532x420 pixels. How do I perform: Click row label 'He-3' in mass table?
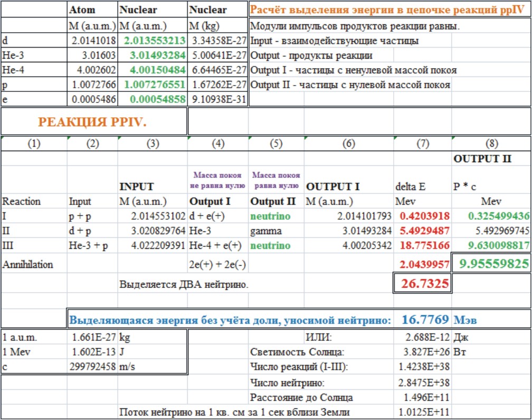coord(34,55)
